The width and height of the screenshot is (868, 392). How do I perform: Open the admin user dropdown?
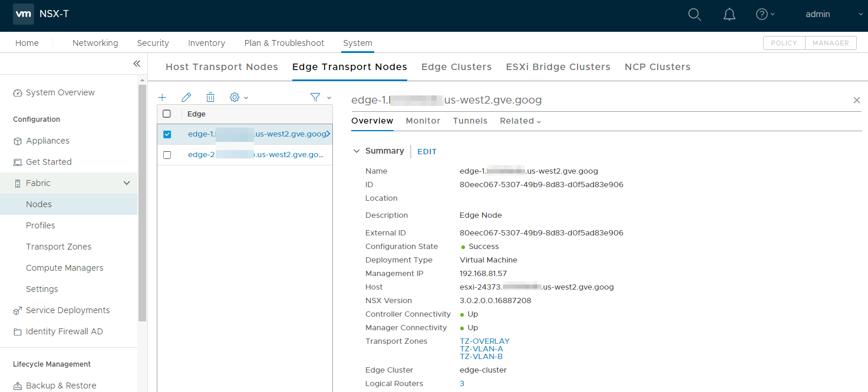pos(834,14)
